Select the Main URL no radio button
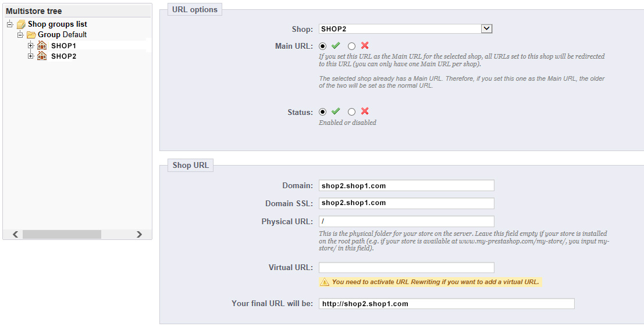The height and width of the screenshot is (330, 644). pyautogui.click(x=351, y=46)
